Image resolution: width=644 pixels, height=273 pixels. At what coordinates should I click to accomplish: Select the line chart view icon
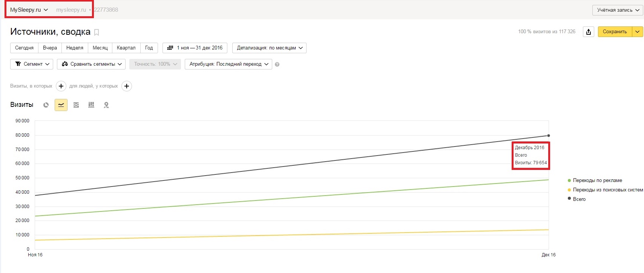(61, 105)
